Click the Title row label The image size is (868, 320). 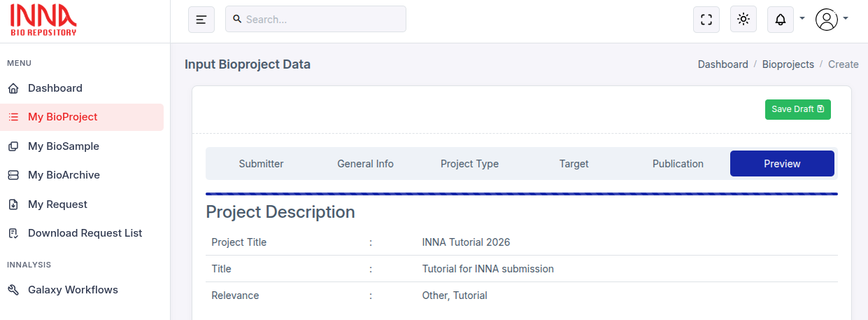[221, 269]
